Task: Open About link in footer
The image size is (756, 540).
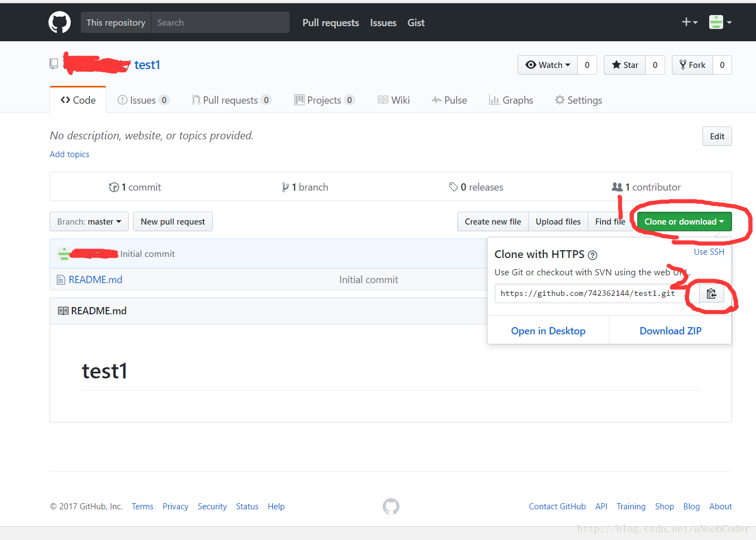Action: [x=720, y=506]
